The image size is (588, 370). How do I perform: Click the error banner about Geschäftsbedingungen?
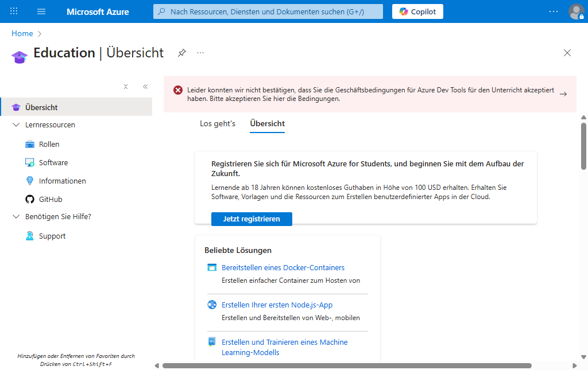point(370,94)
